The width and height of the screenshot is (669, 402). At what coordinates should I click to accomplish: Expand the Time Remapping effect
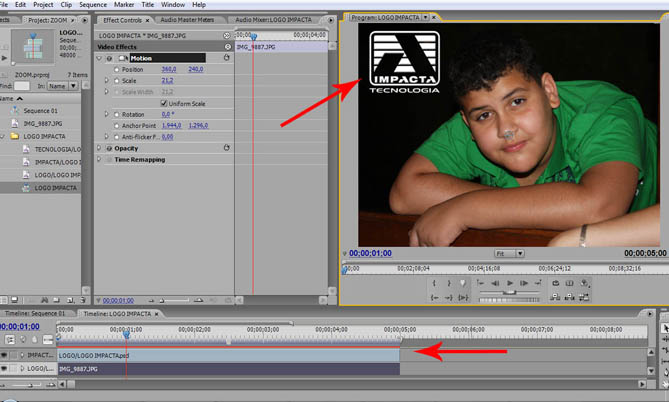coord(100,159)
